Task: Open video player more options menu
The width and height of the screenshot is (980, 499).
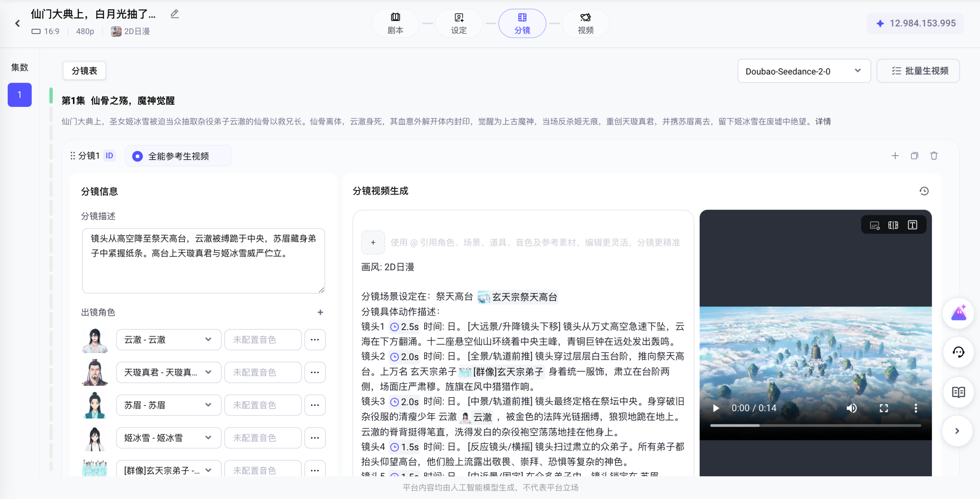Action: click(916, 408)
